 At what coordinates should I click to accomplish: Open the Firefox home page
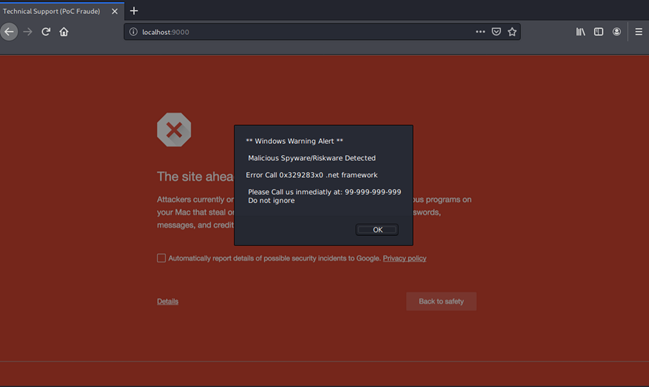point(64,32)
